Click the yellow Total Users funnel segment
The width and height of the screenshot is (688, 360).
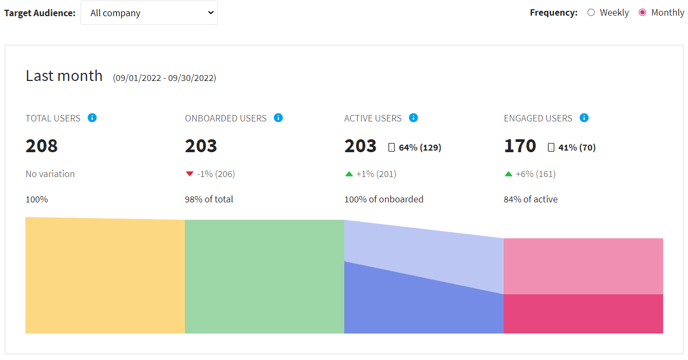click(x=105, y=276)
